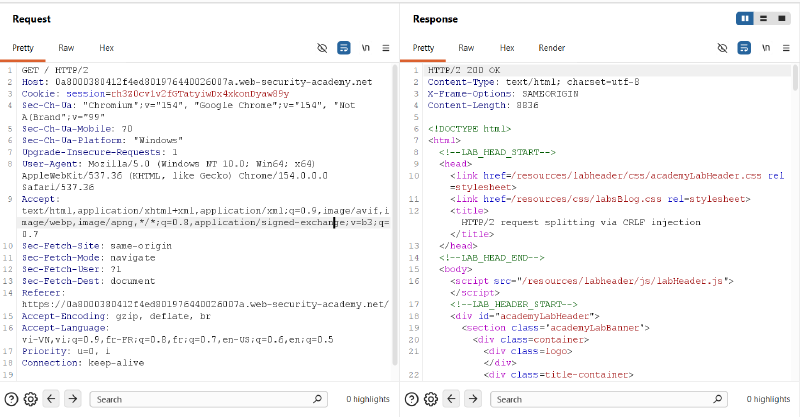Open help for Request search
Image resolution: width=800 pixels, height=417 pixels.
11,399
